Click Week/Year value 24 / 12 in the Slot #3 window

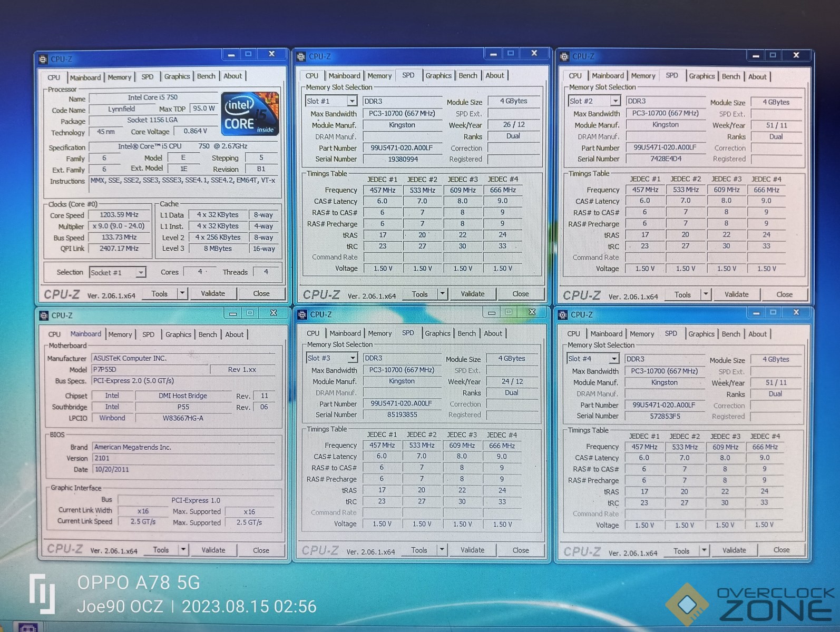tap(512, 381)
